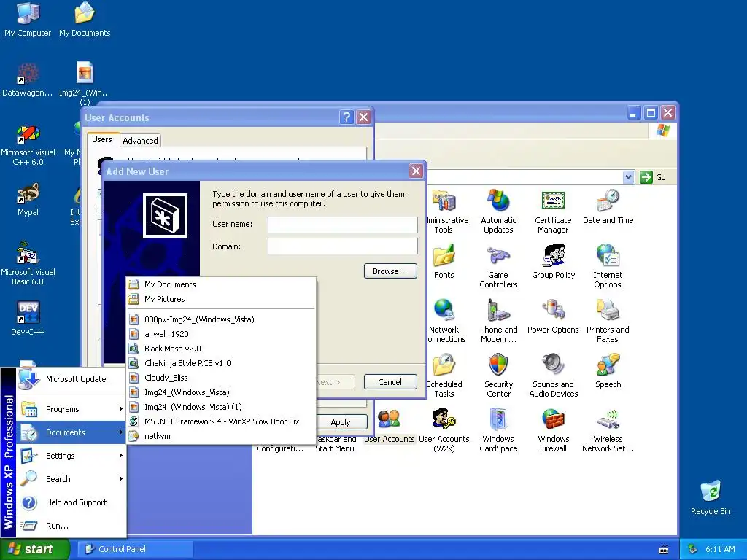747x560 pixels.
Task: Open MS .NET Framework 4 Slow Boot Fix
Action: tap(221, 421)
